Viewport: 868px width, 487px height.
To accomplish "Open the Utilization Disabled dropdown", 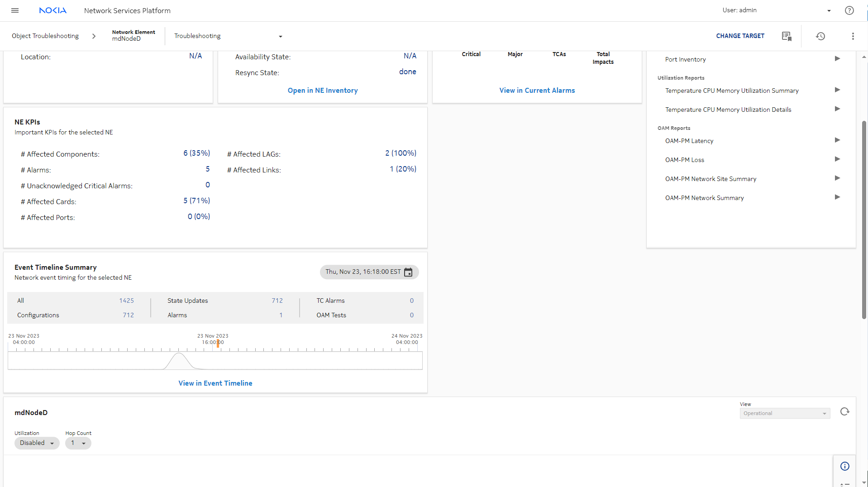I will tap(37, 443).
